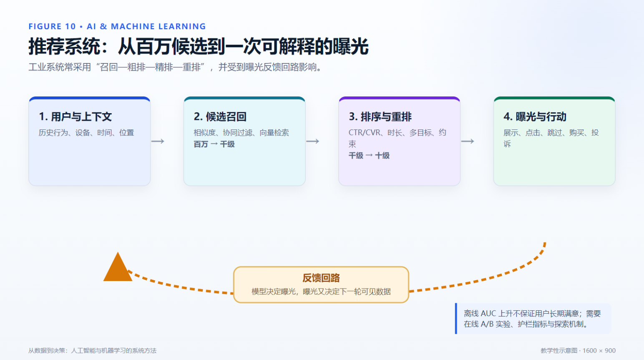Click the footer text '从数据到决策：人工智能与机器学习的系统方法'
Image resolution: width=644 pixels, height=360 pixels.
[93, 351]
